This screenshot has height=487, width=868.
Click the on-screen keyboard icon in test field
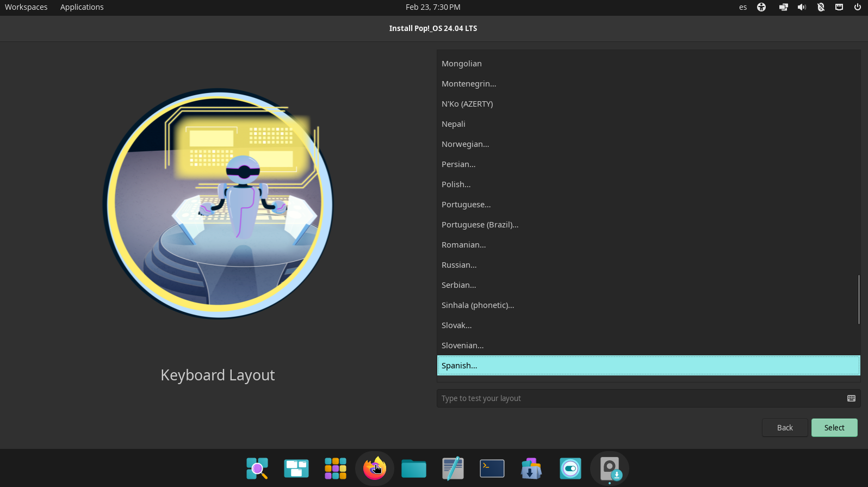851,398
